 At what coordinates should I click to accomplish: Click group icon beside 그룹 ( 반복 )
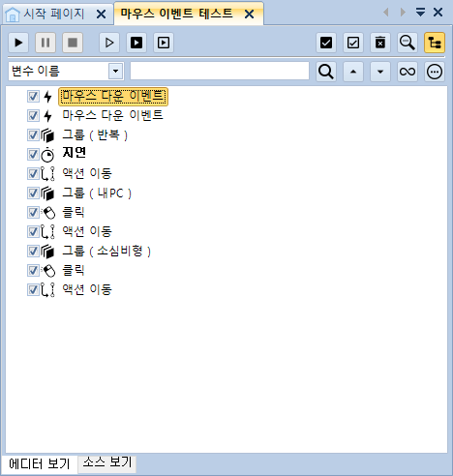pos(47,135)
